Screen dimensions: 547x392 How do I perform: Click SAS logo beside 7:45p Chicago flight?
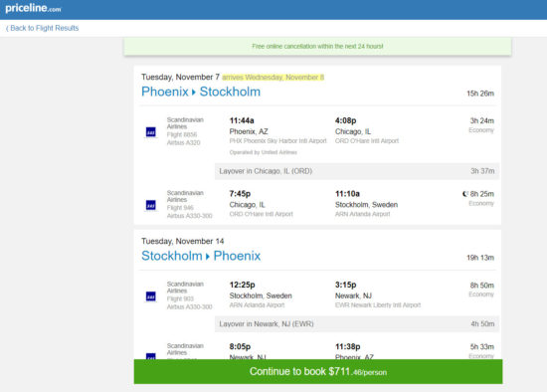pyautogui.click(x=151, y=205)
